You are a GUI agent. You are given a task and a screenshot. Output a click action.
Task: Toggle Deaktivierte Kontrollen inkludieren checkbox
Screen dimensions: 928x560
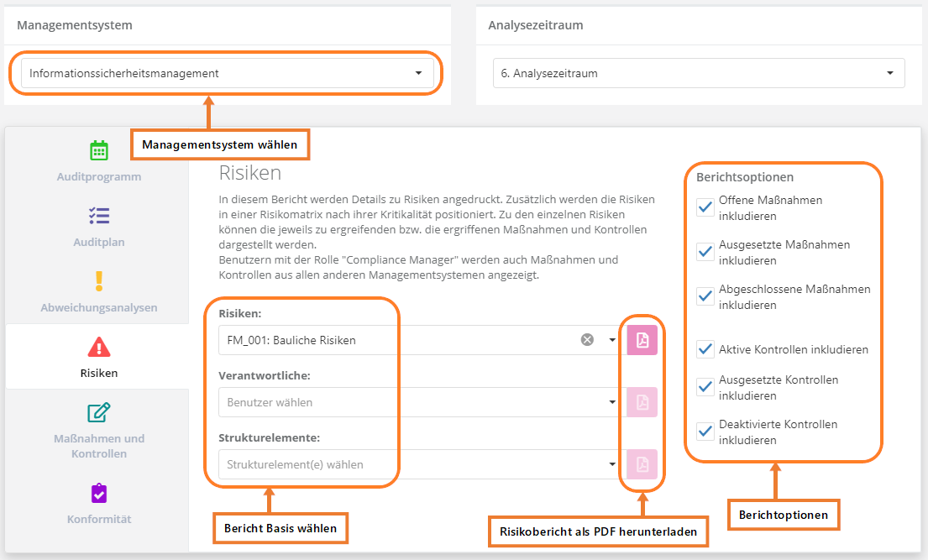tap(705, 432)
